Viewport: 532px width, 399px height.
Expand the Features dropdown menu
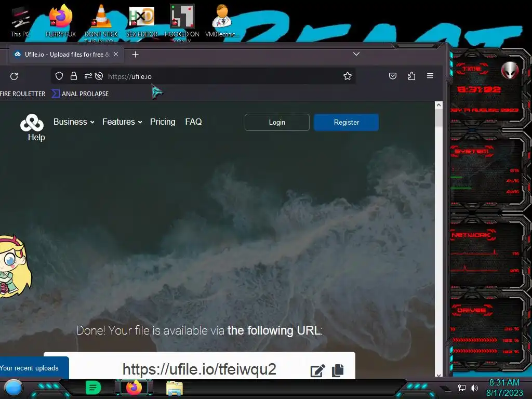(122, 122)
